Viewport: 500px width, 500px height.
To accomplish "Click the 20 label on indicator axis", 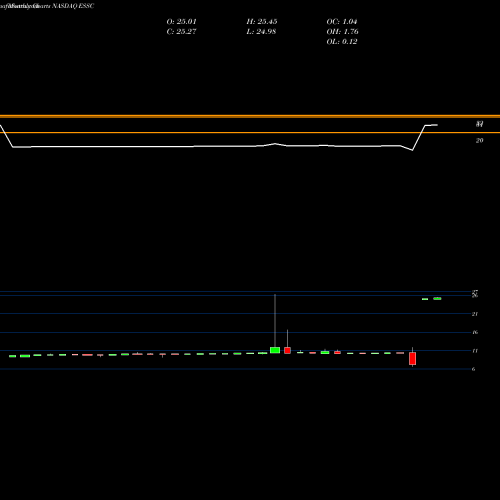I will coord(479,141).
